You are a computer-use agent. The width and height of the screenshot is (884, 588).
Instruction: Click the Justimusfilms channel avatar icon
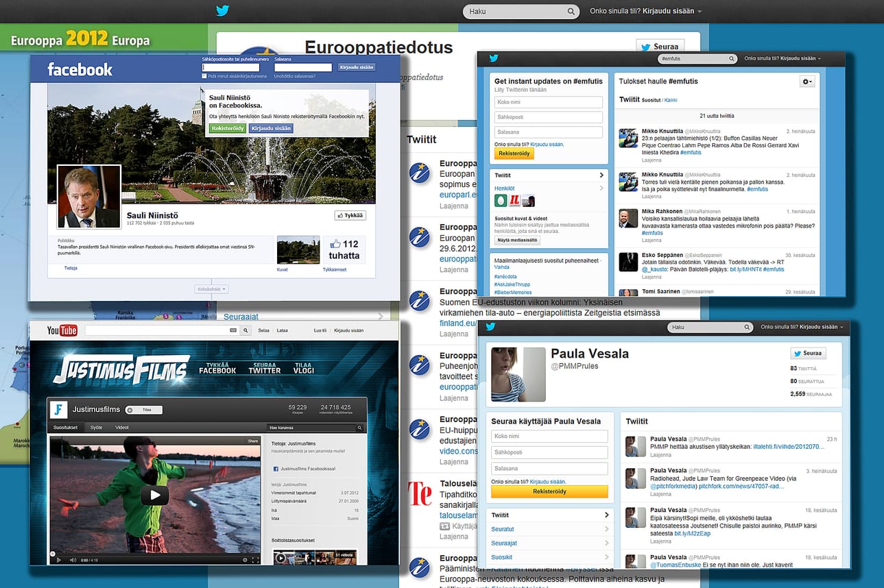(x=60, y=410)
